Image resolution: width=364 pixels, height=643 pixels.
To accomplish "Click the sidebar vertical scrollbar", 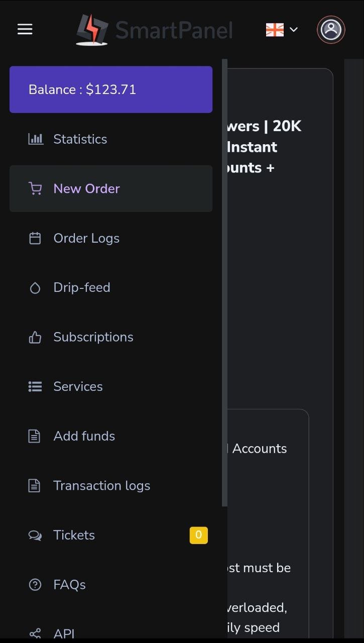I will pos(224,281).
